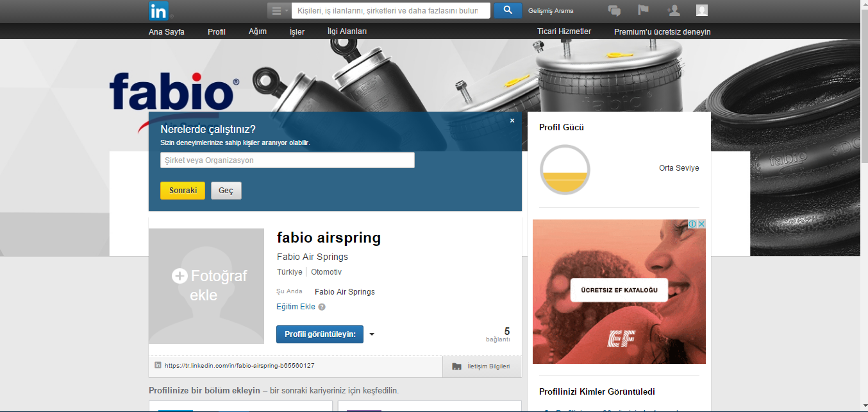Open the Ağım menu item
The width and height of the screenshot is (868, 412).
coord(257,31)
